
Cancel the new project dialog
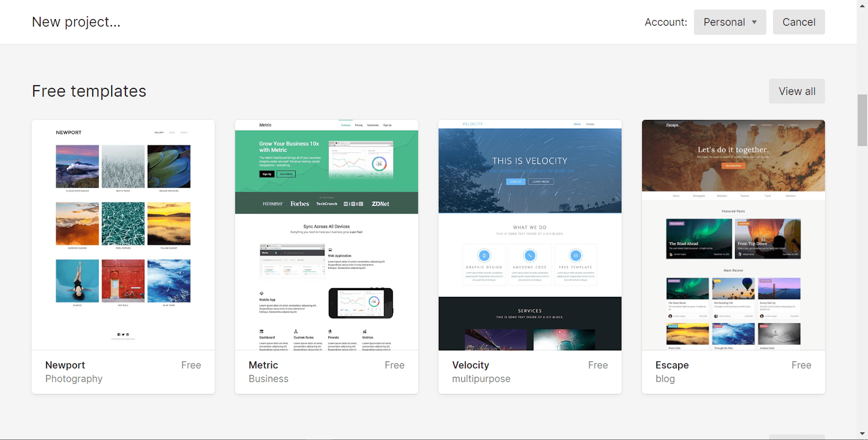pos(799,22)
